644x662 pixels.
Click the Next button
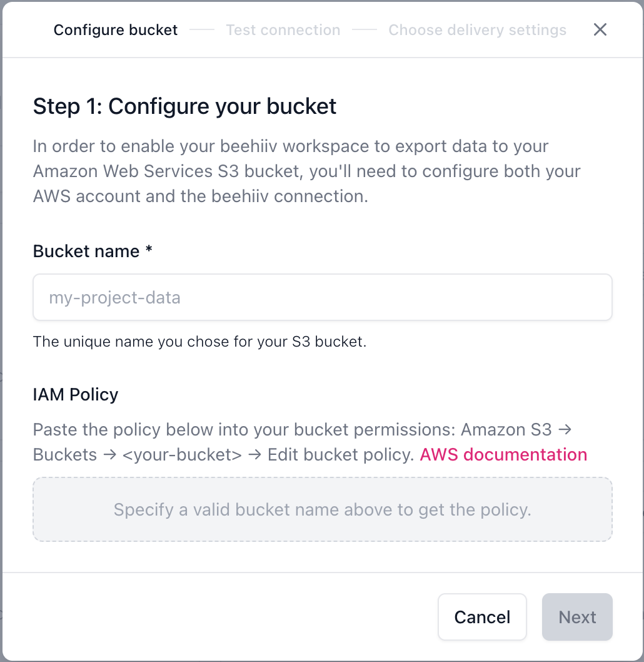576,617
